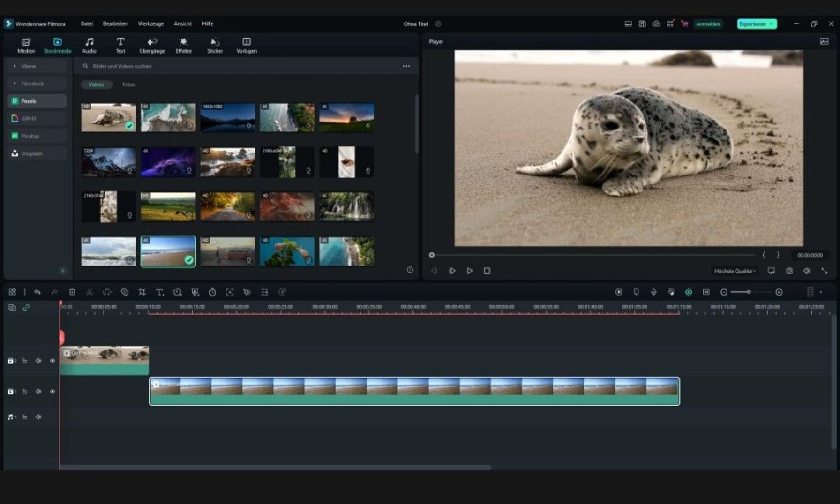Take a snapshot with the camera icon
The image size is (840, 504).
pyautogui.click(x=789, y=271)
